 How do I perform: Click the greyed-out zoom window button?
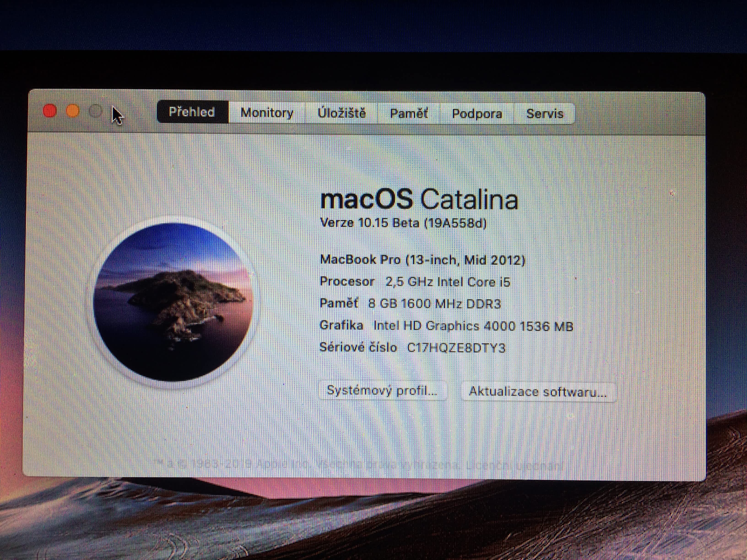(x=96, y=111)
